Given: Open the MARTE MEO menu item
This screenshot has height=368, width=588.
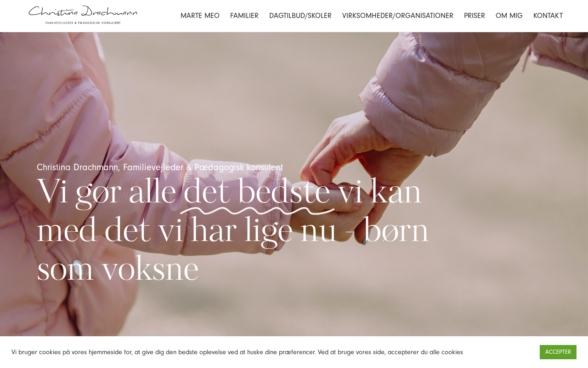Looking at the screenshot, I should [200, 16].
